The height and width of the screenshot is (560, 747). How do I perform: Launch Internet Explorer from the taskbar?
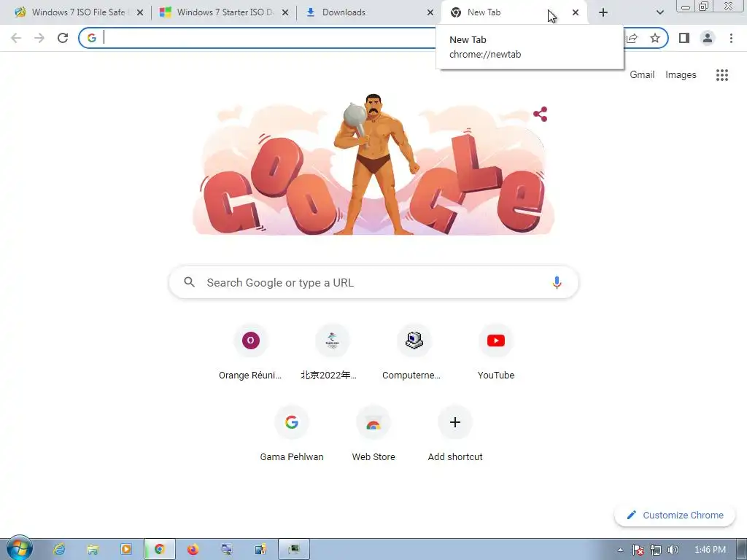59,550
